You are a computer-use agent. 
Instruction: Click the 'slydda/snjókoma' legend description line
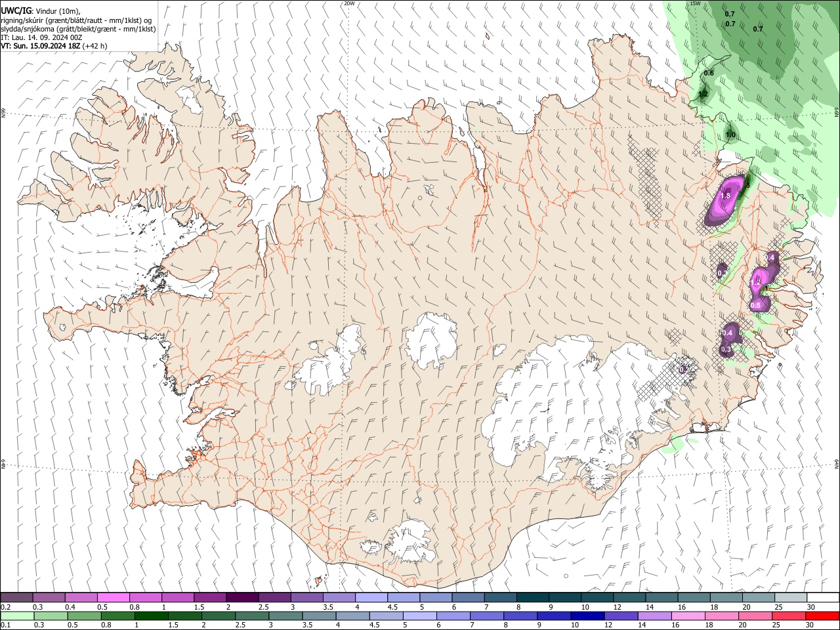(x=78, y=29)
